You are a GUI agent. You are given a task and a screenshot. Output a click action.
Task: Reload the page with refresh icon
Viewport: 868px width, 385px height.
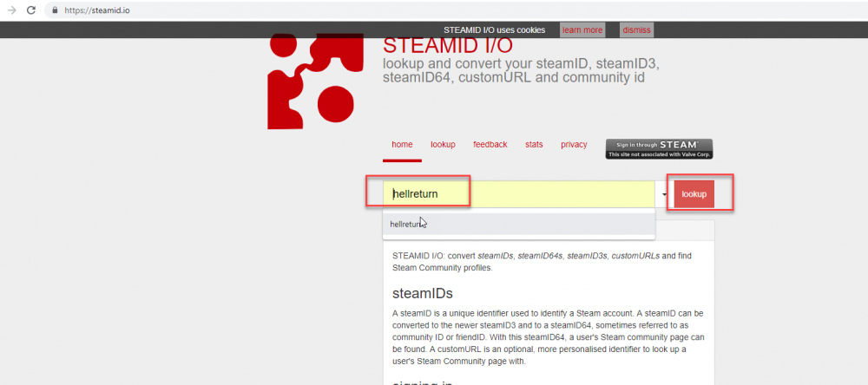(31, 10)
